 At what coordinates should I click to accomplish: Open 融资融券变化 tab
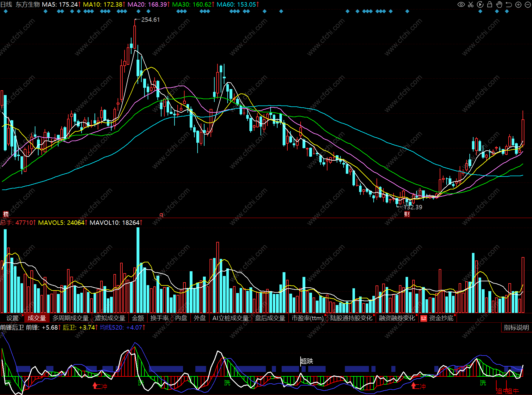(397, 318)
